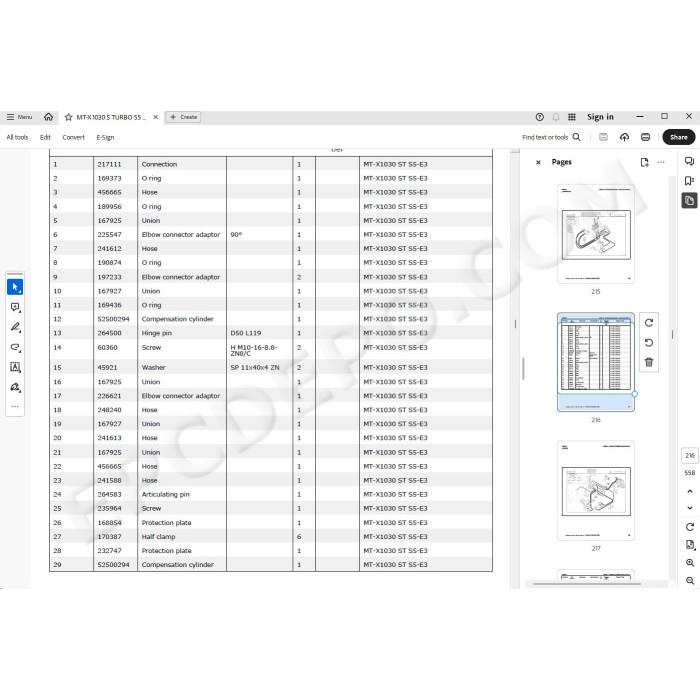This screenshot has height=700, width=700.
Task: Choose the Add comment tool
Action: [x=15, y=307]
